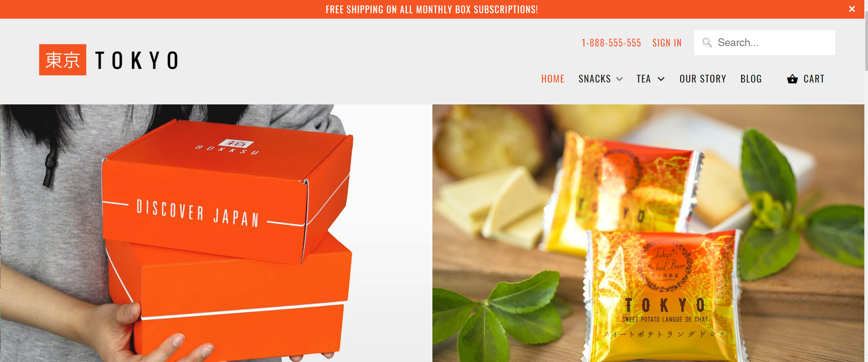
Task: Open the shopping basket cart icon
Action: coord(792,79)
